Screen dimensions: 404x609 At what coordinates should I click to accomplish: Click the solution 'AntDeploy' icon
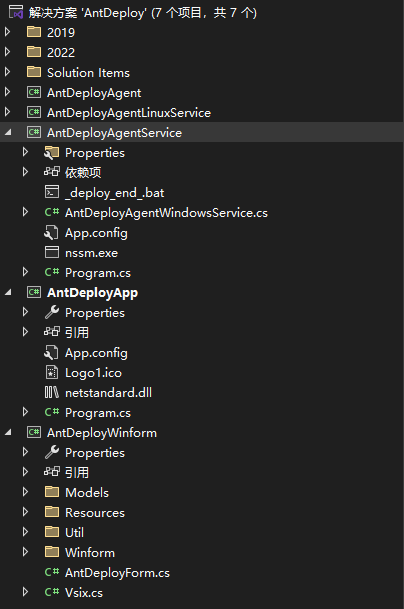[16, 12]
